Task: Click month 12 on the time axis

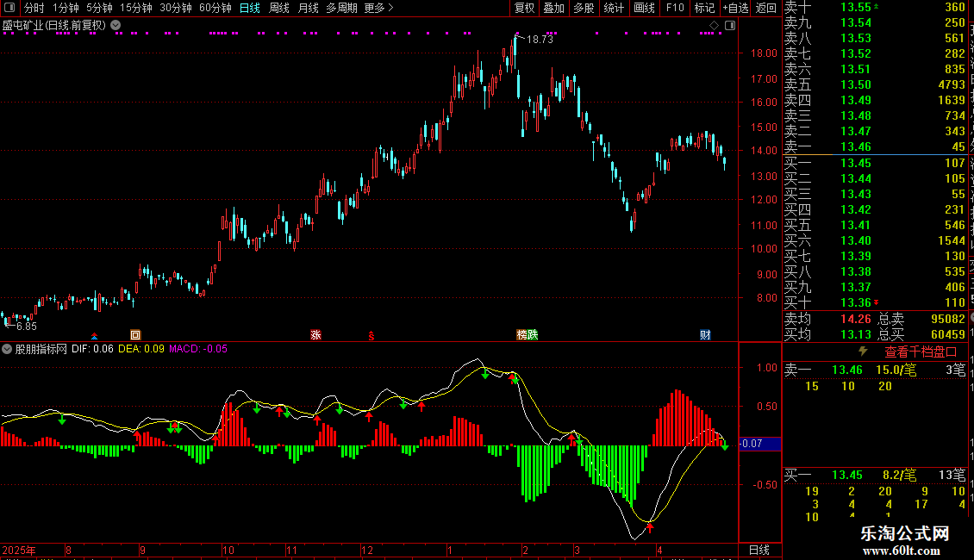Action: (x=367, y=550)
